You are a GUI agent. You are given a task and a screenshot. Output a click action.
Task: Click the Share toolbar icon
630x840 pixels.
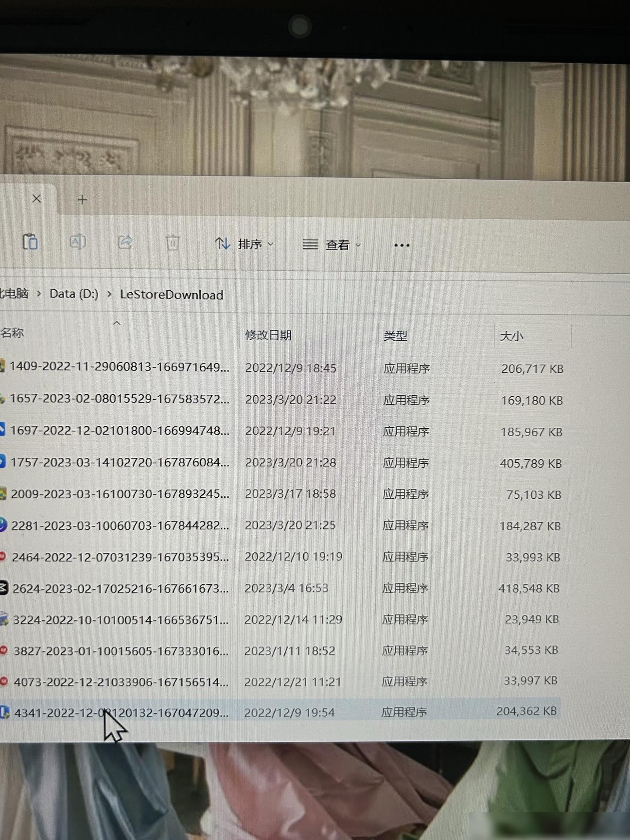[125, 242]
